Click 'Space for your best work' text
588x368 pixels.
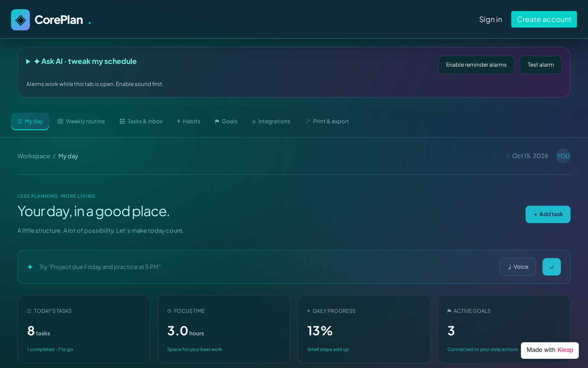tap(195, 349)
